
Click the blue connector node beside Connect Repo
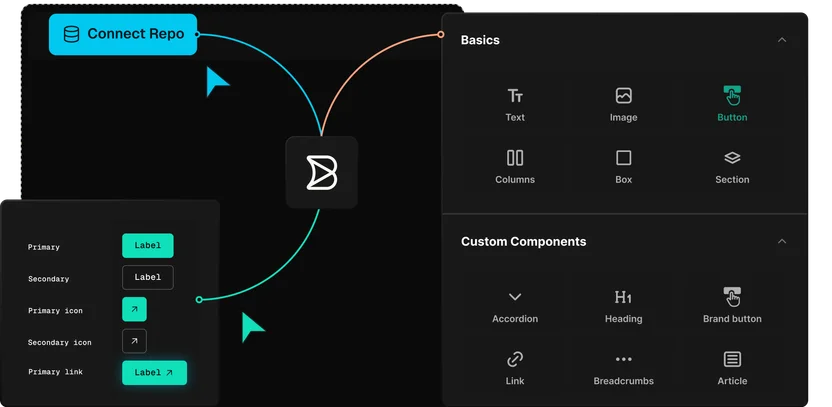pyautogui.click(x=197, y=34)
